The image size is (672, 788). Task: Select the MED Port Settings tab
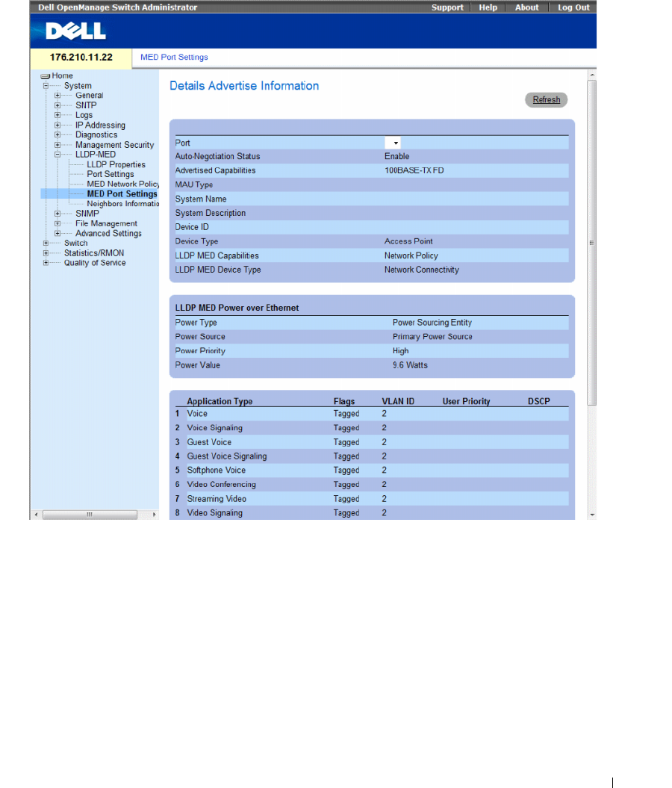click(174, 58)
